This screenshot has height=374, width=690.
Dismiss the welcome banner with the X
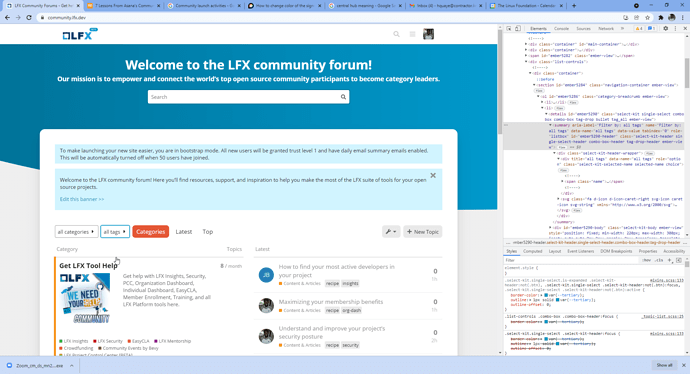click(x=433, y=176)
